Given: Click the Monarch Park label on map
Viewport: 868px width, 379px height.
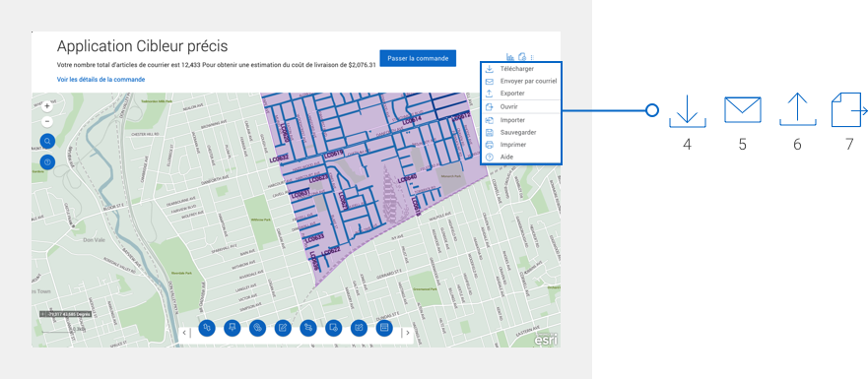Looking at the screenshot, I should pyautogui.click(x=450, y=176).
